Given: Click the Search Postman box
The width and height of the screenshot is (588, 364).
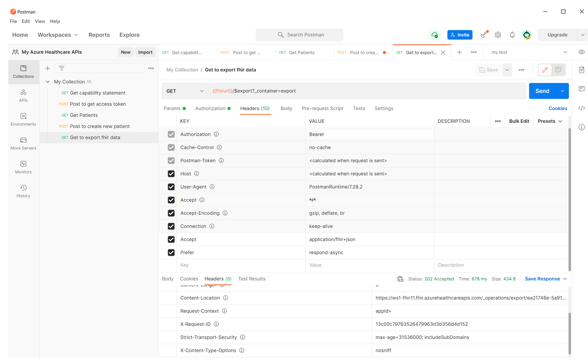Looking at the screenshot, I should pos(299,35).
